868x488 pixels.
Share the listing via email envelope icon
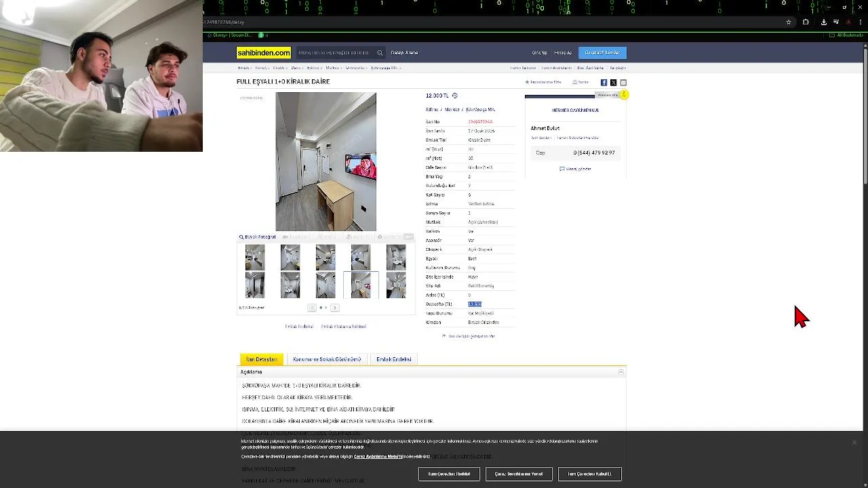pyautogui.click(x=623, y=83)
